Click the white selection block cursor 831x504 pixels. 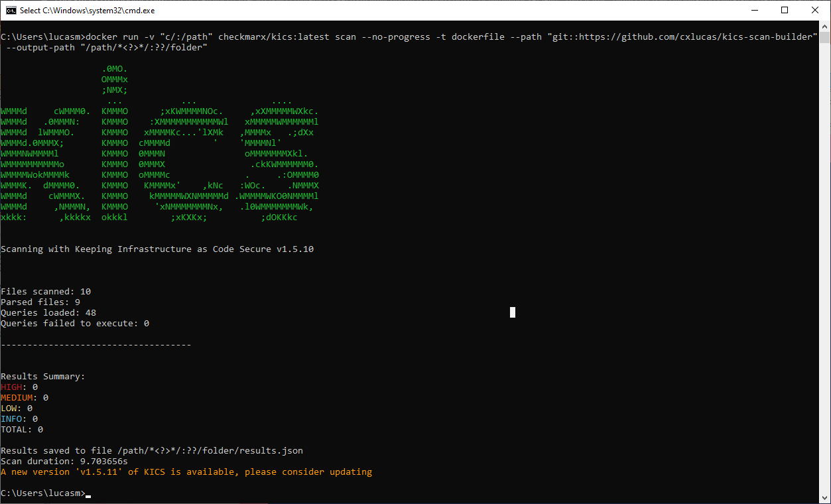coord(513,312)
